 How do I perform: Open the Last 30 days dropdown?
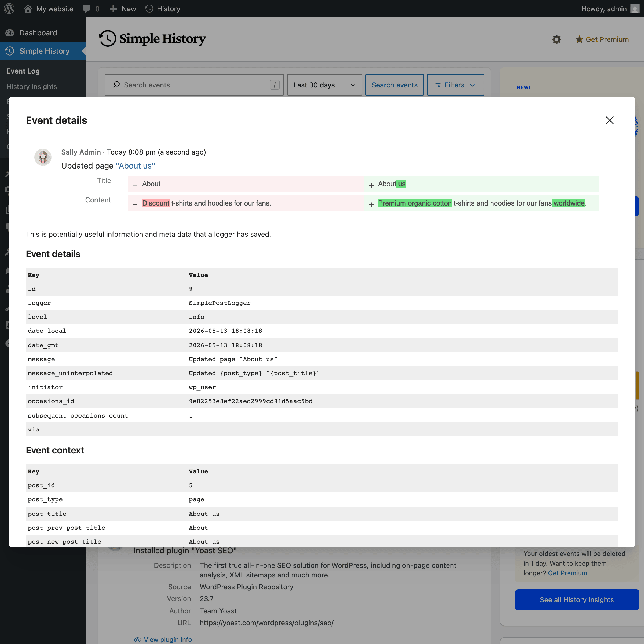pyautogui.click(x=324, y=85)
